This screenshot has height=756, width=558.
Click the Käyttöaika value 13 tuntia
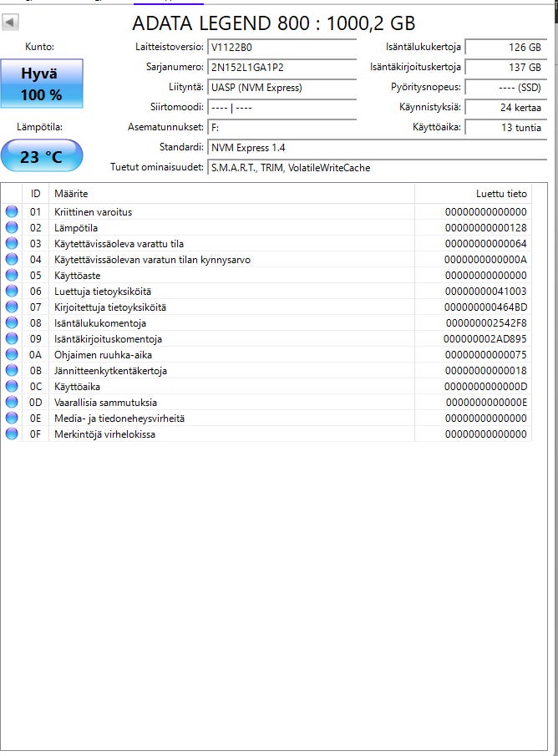tap(506, 128)
